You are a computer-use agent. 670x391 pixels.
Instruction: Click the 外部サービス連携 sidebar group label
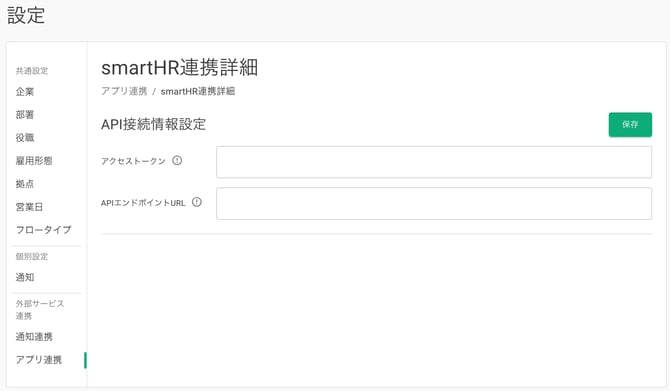point(40,310)
